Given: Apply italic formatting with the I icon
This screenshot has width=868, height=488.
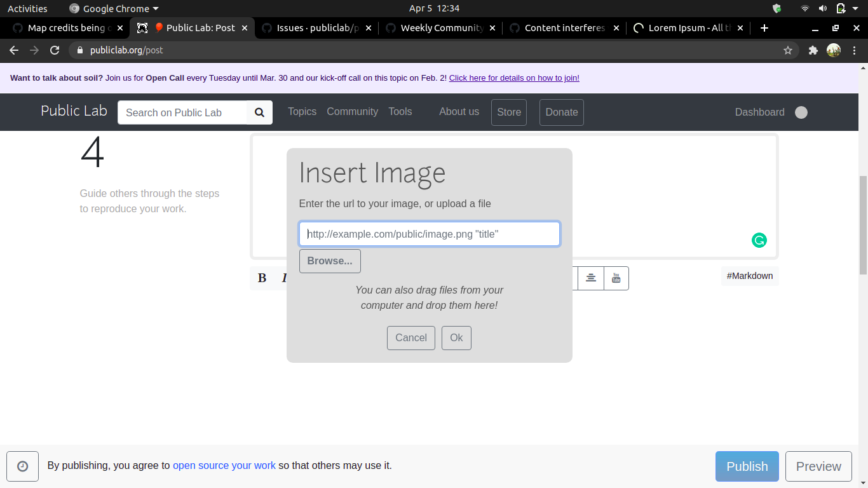Looking at the screenshot, I should (x=284, y=278).
